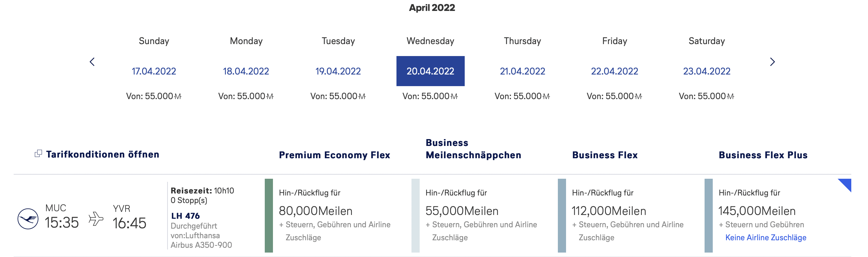This screenshot has height=257, width=868.
Task: Click the blue corner marker on Business Flex Plus
Action: (x=846, y=184)
